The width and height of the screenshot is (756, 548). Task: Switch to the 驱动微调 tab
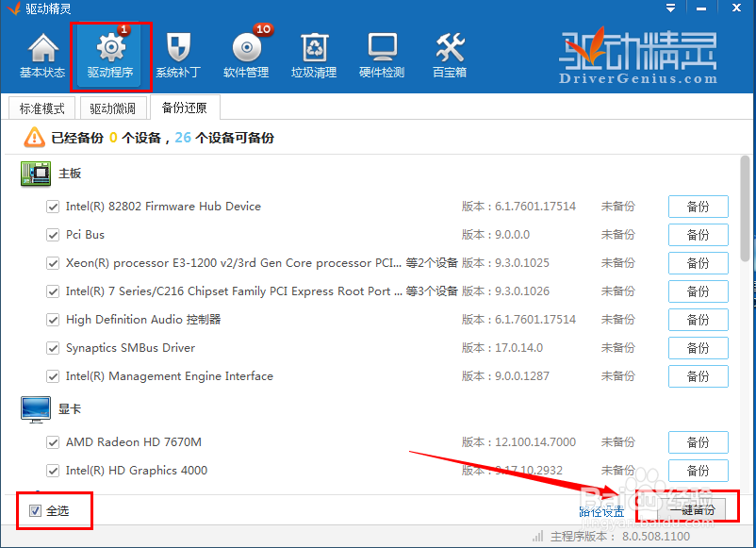coord(113,108)
